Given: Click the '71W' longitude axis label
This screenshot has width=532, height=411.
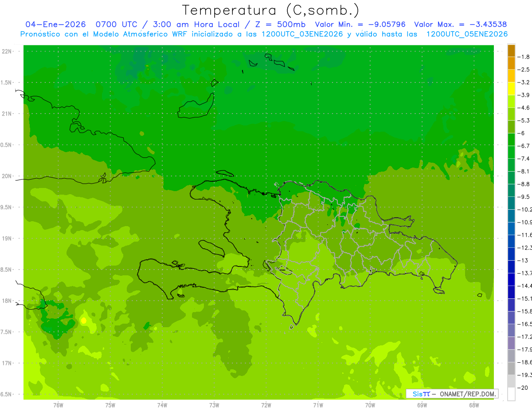Looking at the screenshot, I should click(318, 405).
